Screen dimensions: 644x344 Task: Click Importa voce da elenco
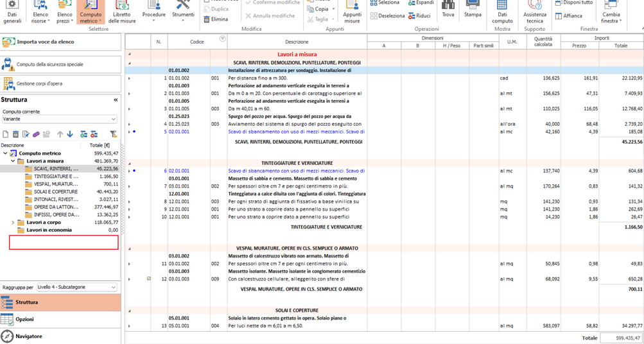(61, 42)
